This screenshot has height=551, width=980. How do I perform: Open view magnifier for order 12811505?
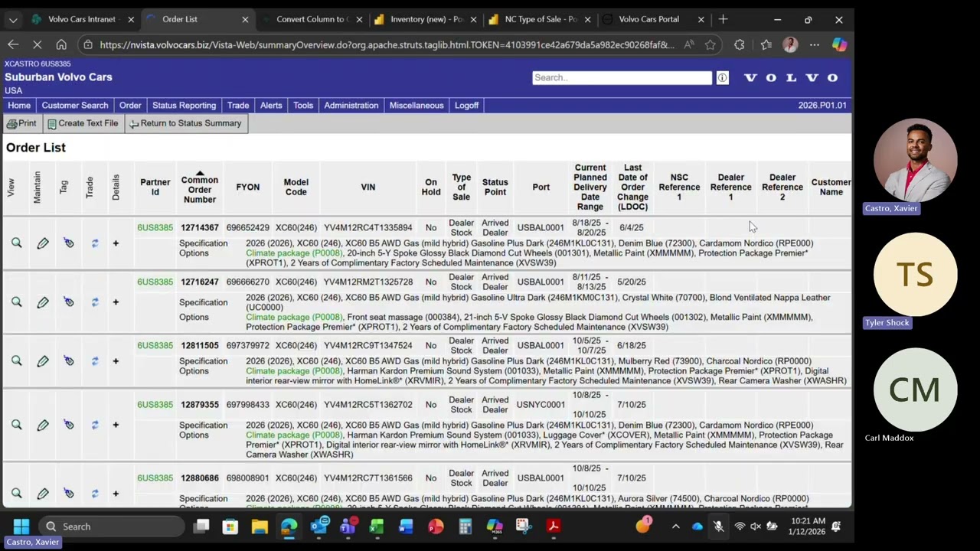16,361
